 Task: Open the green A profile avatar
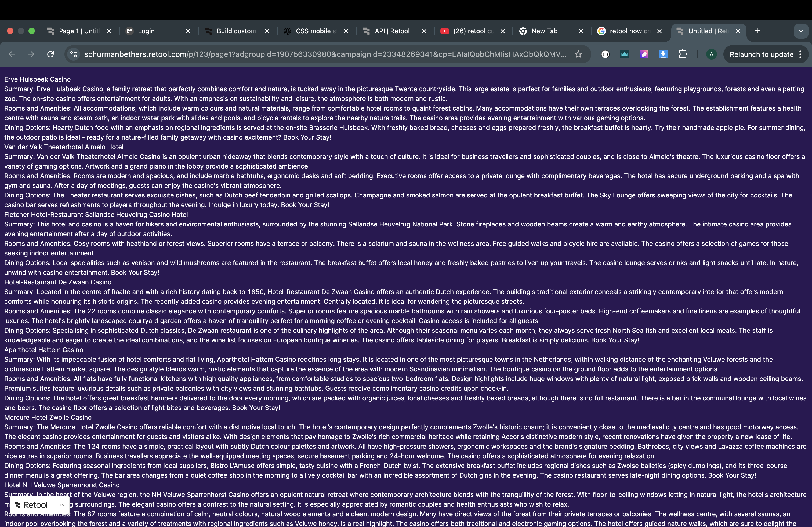pyautogui.click(x=711, y=54)
